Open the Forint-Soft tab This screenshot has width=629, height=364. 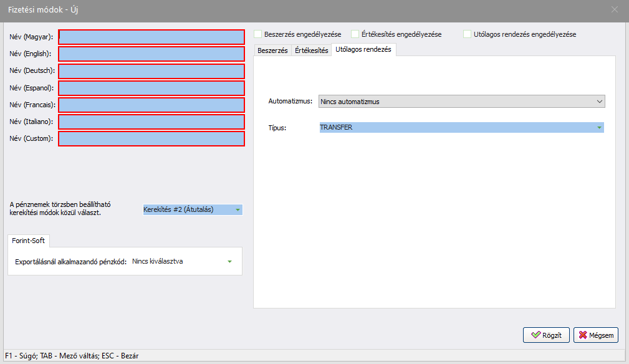coord(28,241)
